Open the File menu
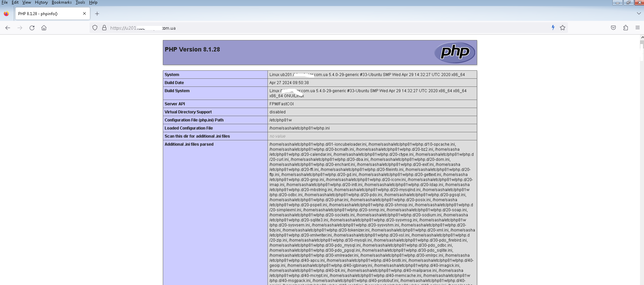This screenshot has width=644, height=285. pyautogui.click(x=5, y=2)
